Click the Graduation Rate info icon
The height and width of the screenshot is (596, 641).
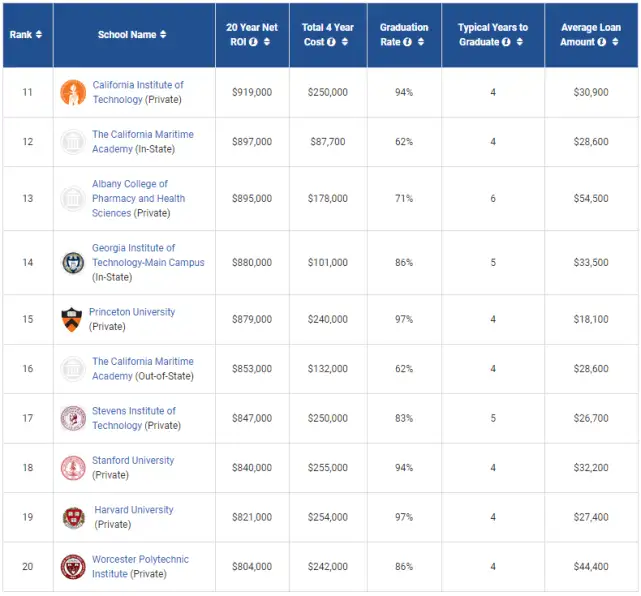(x=407, y=42)
